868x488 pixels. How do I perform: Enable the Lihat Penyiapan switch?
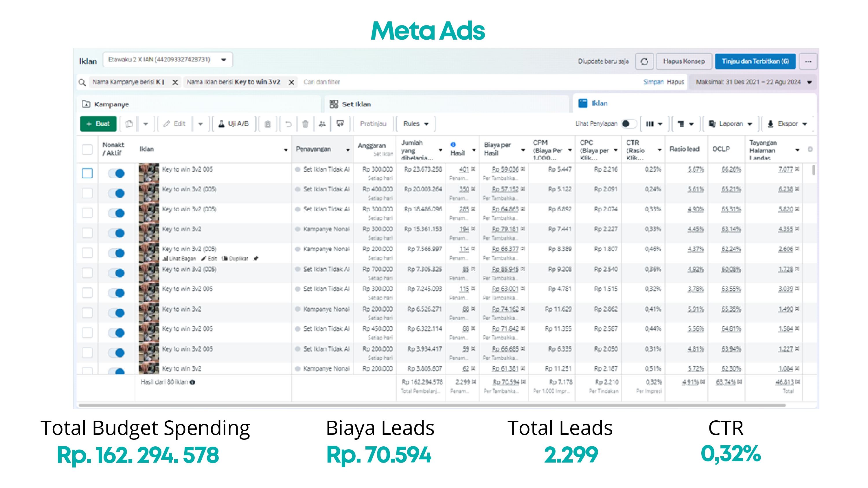[629, 124]
